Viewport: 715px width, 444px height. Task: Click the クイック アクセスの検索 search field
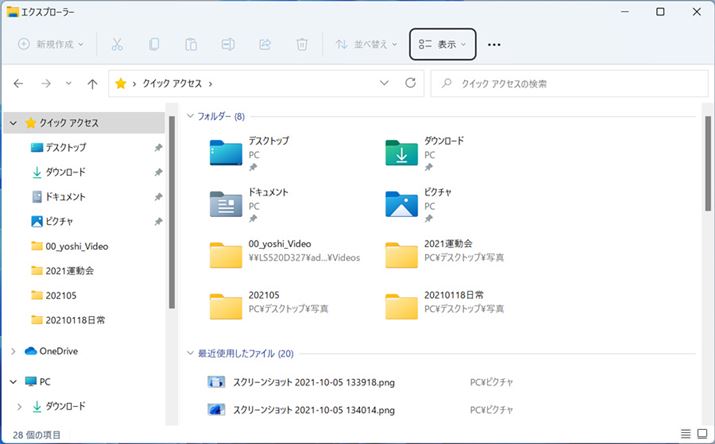tap(570, 84)
